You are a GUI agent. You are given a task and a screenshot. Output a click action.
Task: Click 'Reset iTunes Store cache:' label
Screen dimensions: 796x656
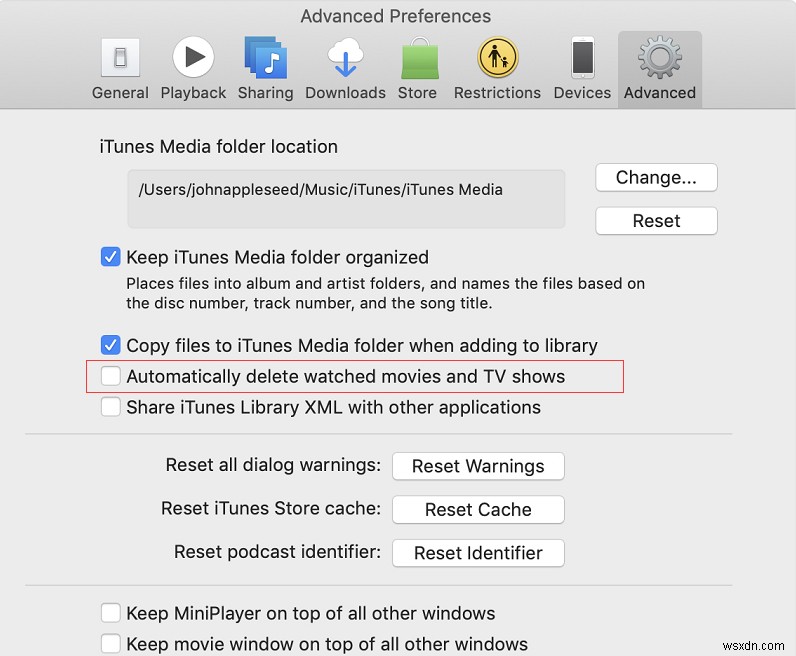(x=271, y=508)
